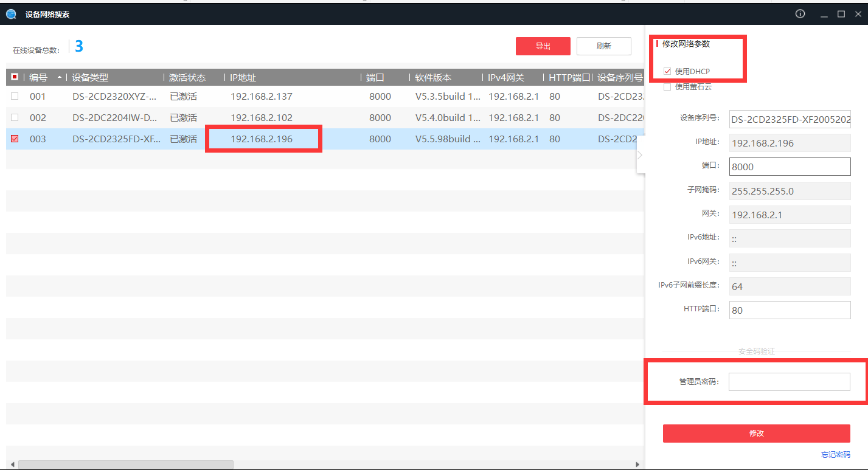Click the scrollbar right arrow

click(637, 465)
